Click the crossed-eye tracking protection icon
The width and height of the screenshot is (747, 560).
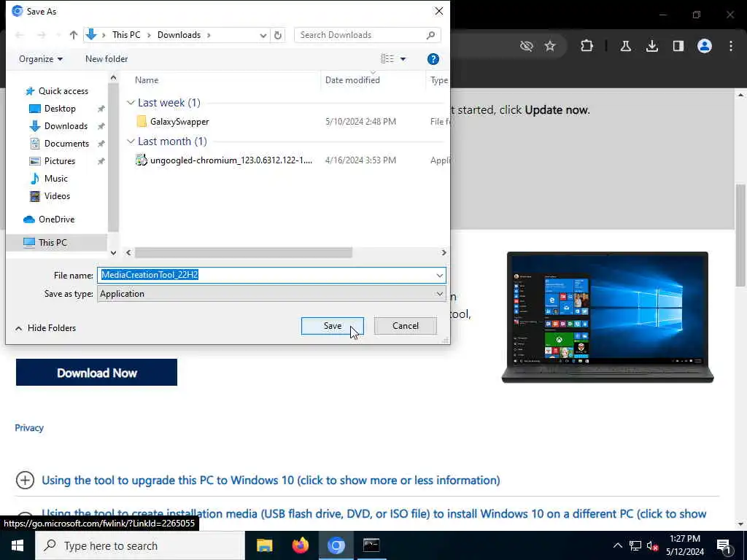(x=527, y=46)
